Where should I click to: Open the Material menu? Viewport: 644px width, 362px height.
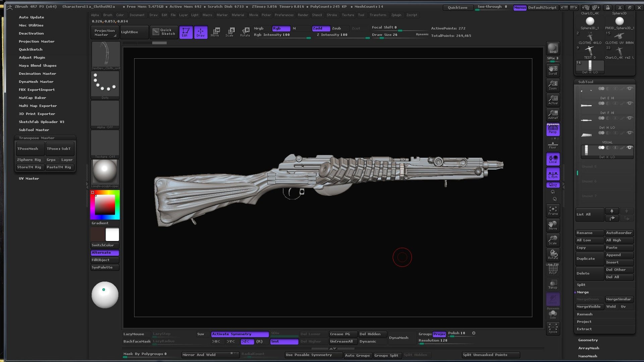[x=238, y=15]
